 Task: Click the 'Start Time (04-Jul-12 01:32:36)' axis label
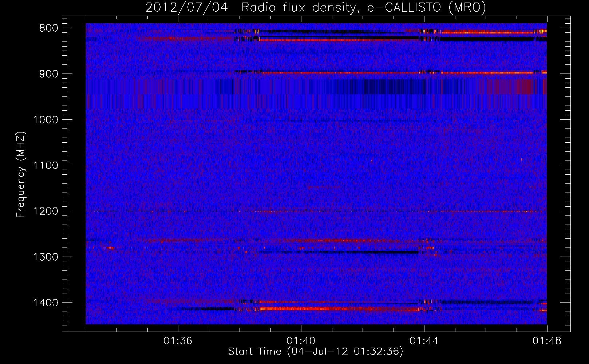click(316, 352)
